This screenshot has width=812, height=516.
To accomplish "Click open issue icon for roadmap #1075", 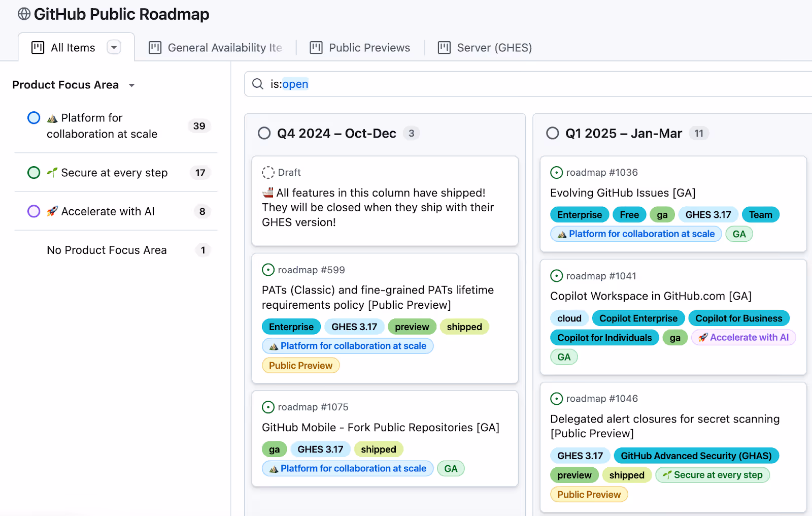I will tap(268, 407).
